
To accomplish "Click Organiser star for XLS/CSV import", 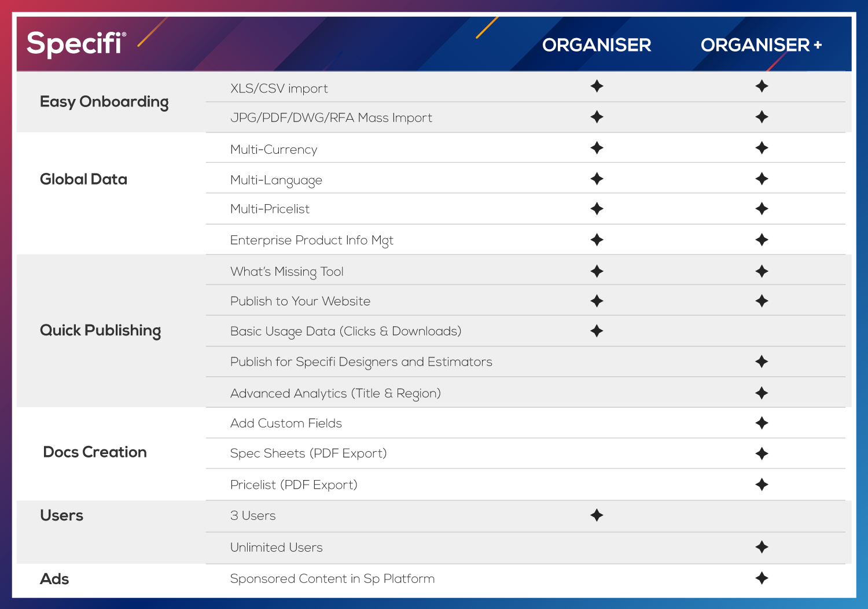I will click(597, 86).
